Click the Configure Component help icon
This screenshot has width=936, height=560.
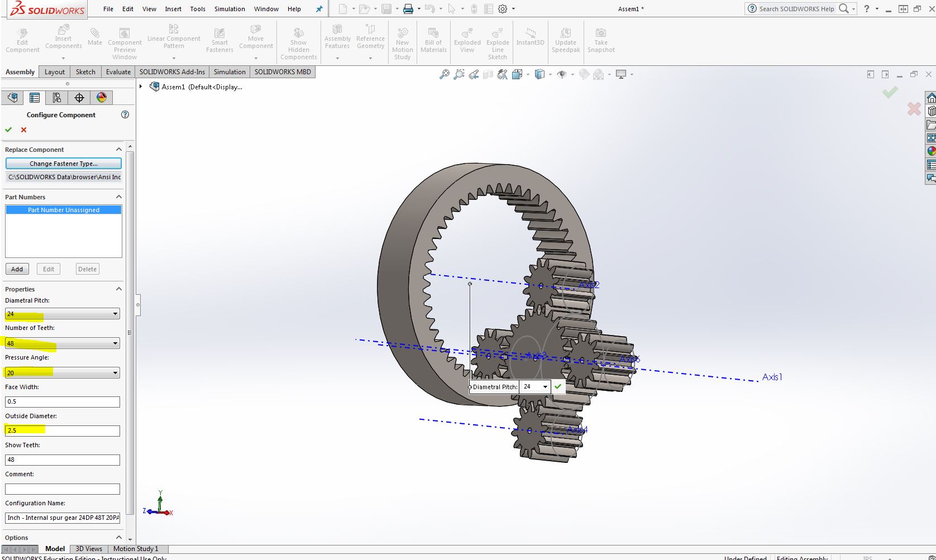pos(125,114)
